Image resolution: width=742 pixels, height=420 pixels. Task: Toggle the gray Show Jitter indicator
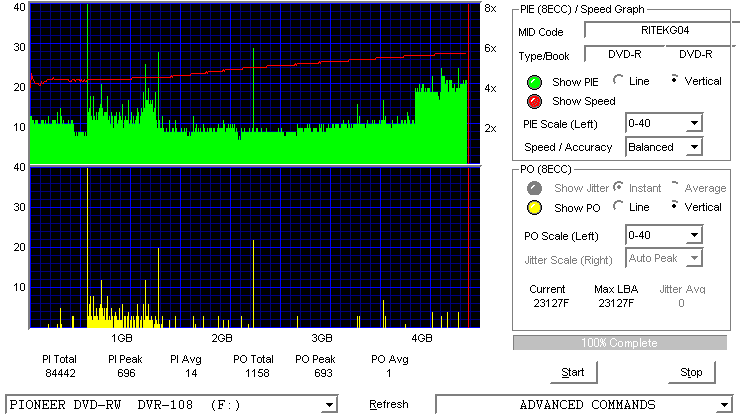pyautogui.click(x=534, y=188)
